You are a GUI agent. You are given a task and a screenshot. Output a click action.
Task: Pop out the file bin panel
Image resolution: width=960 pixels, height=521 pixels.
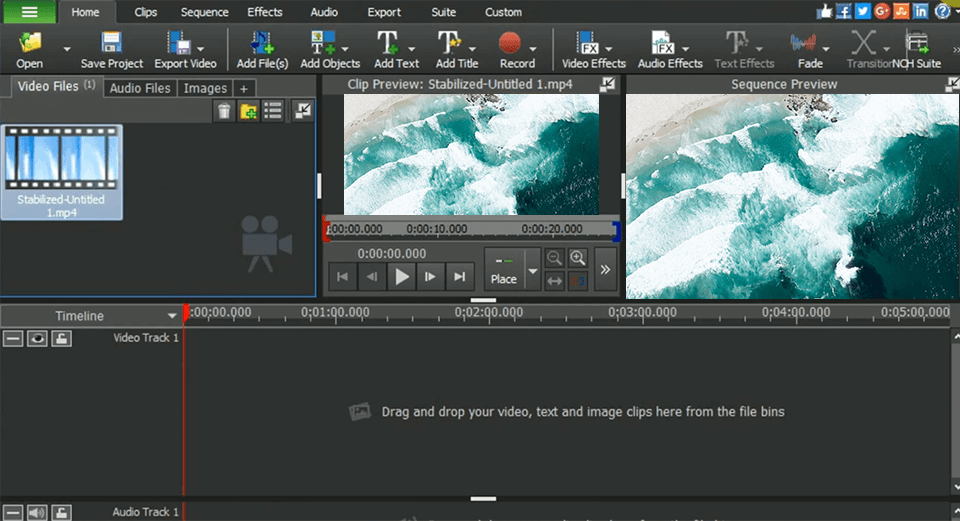(x=302, y=111)
